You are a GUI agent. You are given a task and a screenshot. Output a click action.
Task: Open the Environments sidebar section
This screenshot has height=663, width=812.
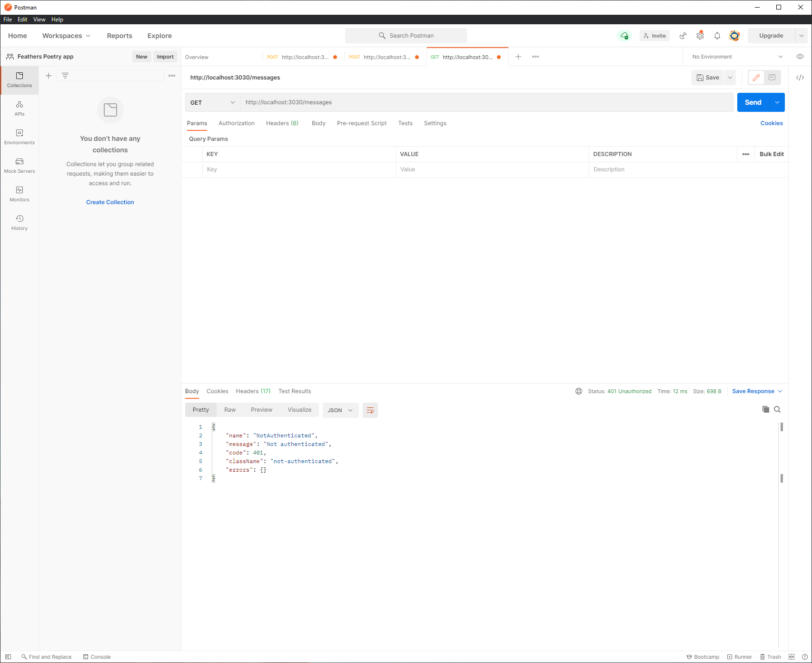pyautogui.click(x=20, y=137)
